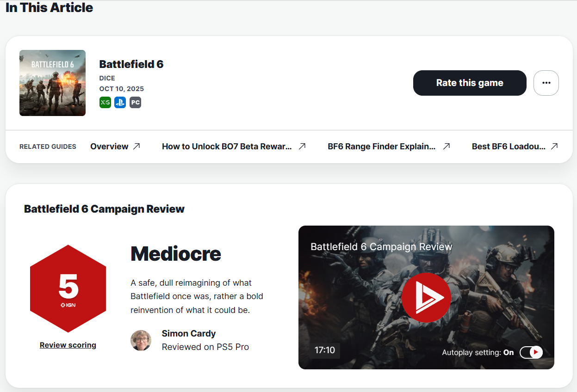Play the Battlefield 6 Campaign Review video

[426, 297]
